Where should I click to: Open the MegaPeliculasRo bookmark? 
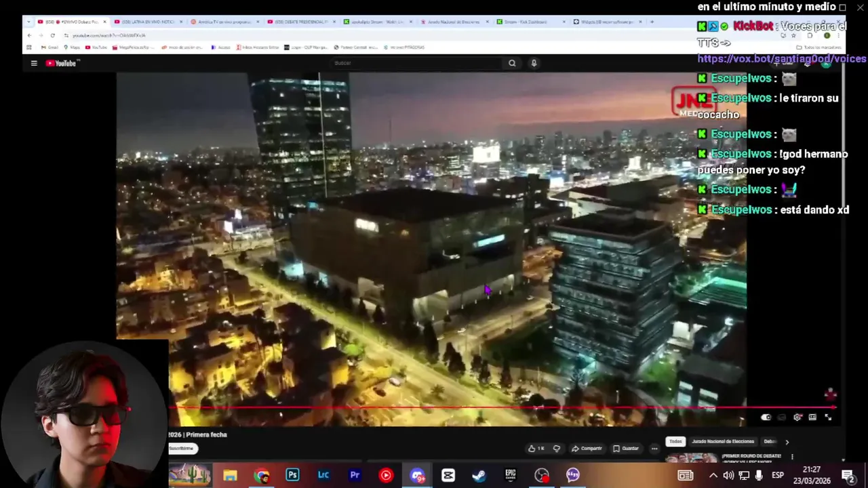click(134, 47)
